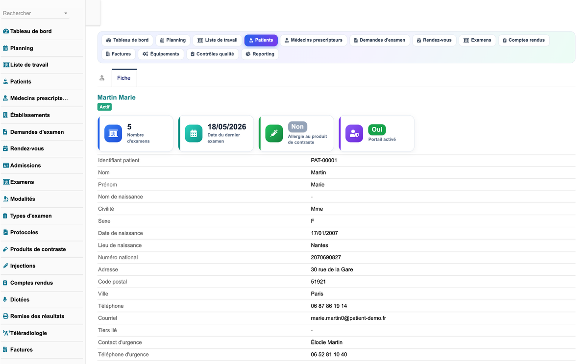Open Liste de travail in top navigation
588x364 pixels.
217,40
